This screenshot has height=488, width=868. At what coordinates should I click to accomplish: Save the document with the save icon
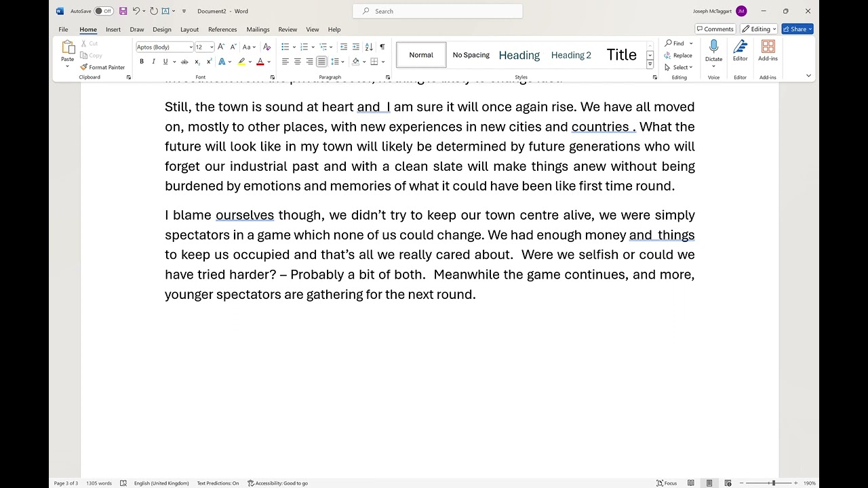[x=123, y=11]
